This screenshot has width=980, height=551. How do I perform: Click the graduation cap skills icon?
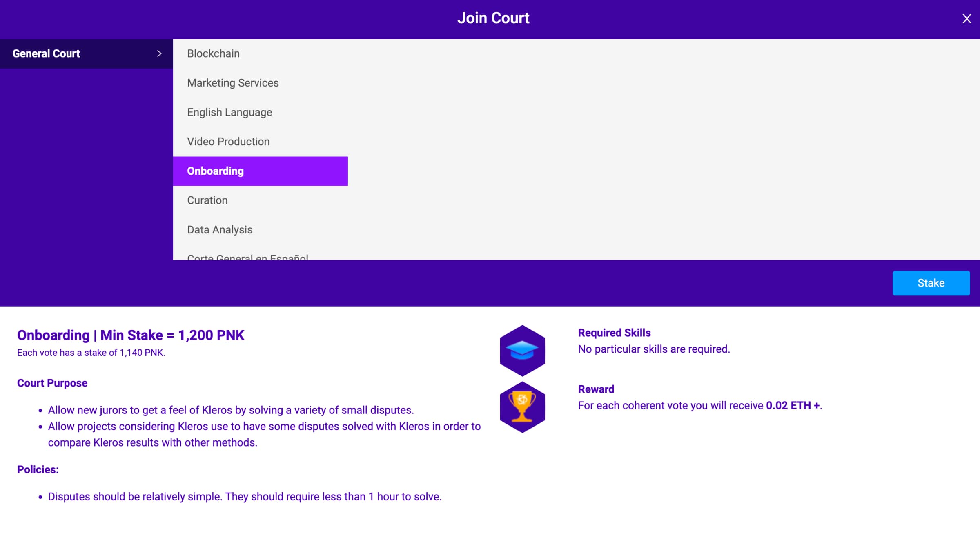tap(522, 350)
